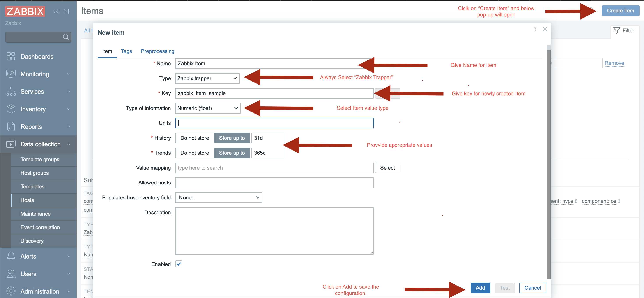644x298 pixels.
Task: Click the 'component: os' tag link
Action: [x=599, y=201]
